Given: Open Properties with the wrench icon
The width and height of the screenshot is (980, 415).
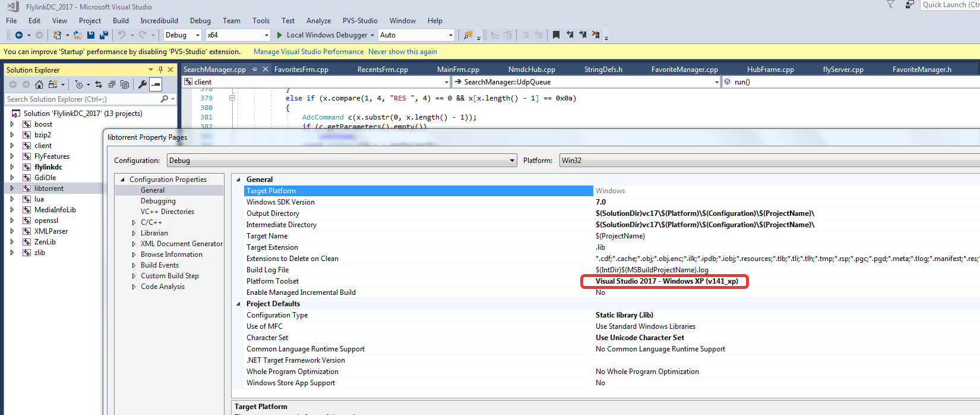Looking at the screenshot, I should click(x=143, y=84).
